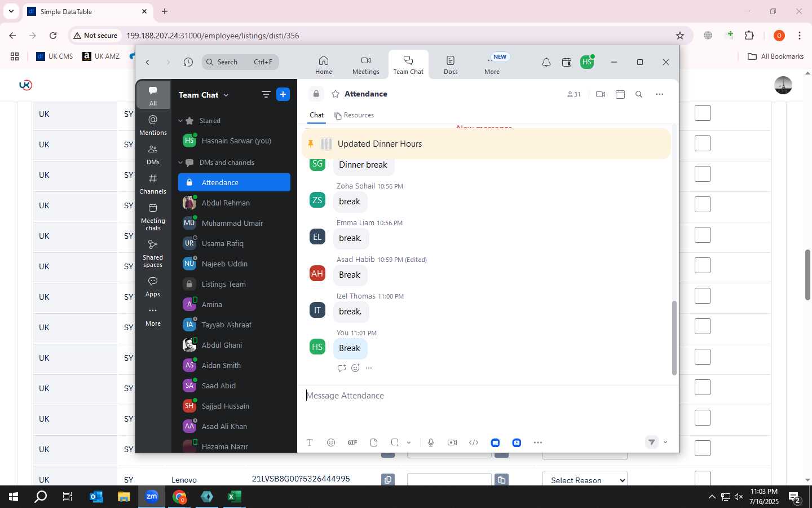Open the calendar icon next to the notifications bell
812x508 pixels.
coord(567,62)
